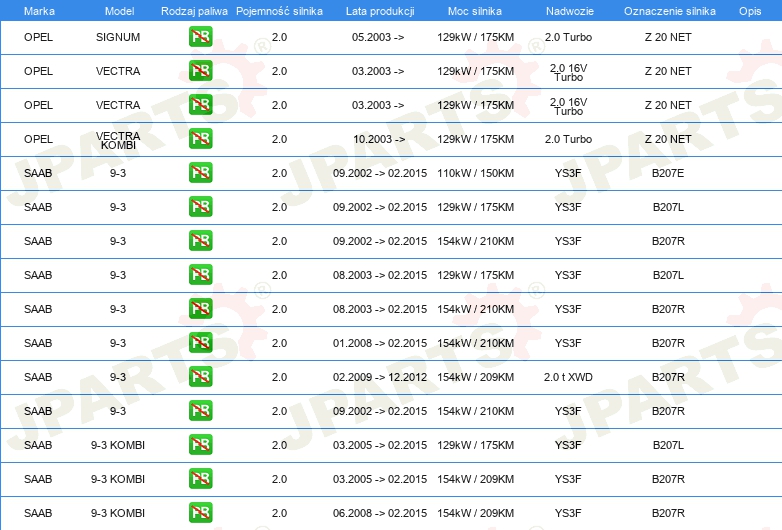Click the Marka column header
Image resolution: width=782 pixels, height=530 pixels.
point(39,11)
